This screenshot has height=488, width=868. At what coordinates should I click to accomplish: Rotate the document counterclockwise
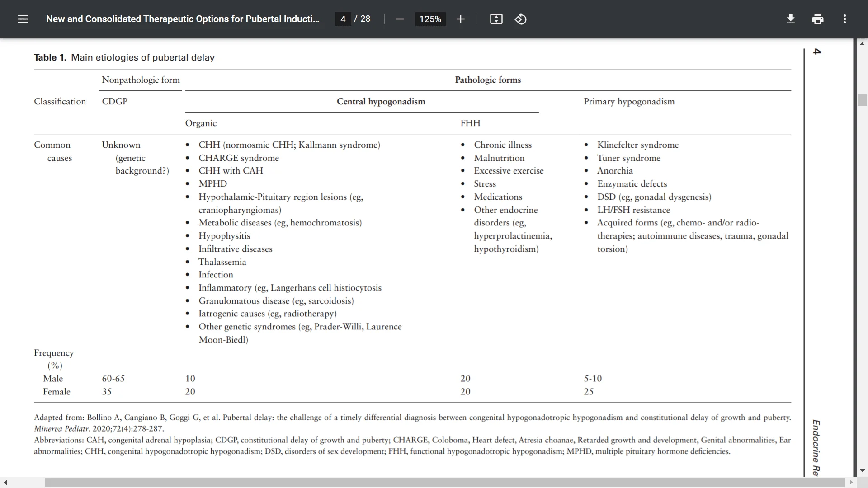point(520,19)
